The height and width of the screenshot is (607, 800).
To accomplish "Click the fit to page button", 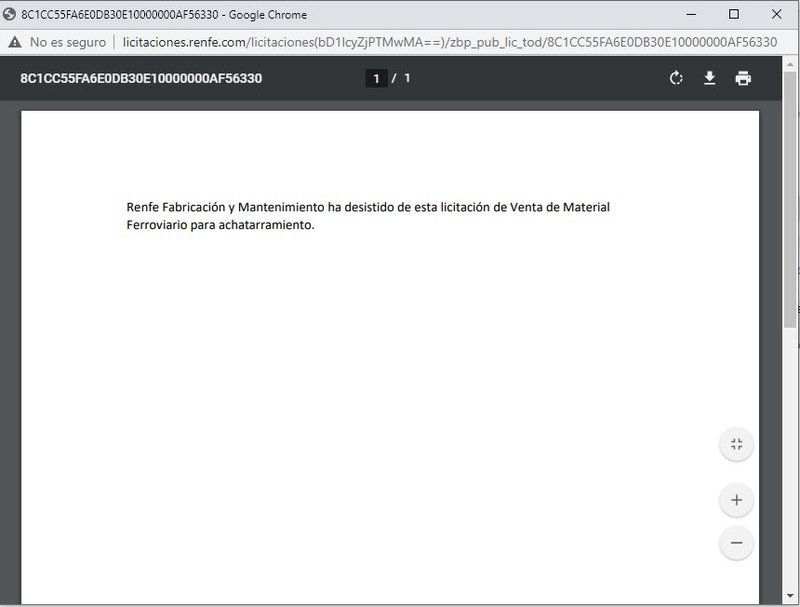I will [x=736, y=444].
